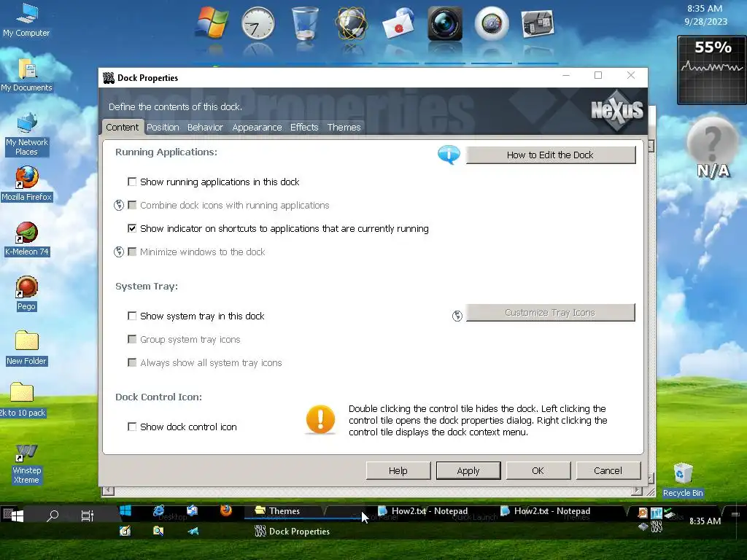Cancel the Dock Properties dialog
Image resolution: width=747 pixels, height=560 pixels.
tap(608, 470)
